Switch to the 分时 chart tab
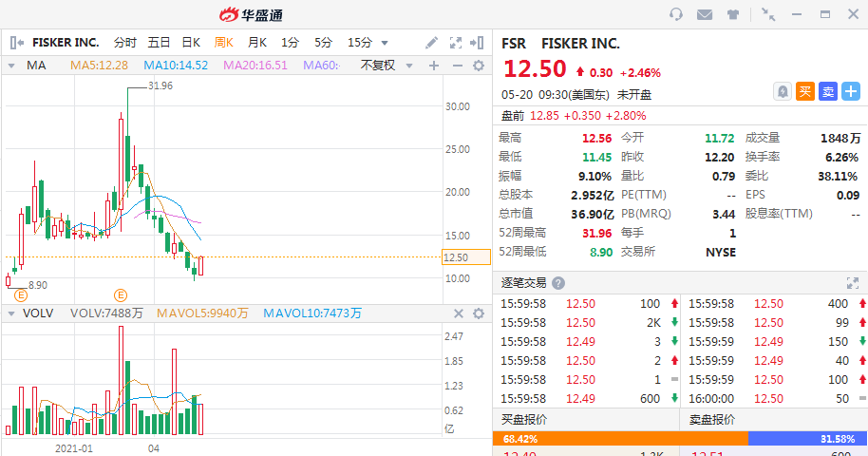Viewport: 868px width, 456px height. coord(125,43)
